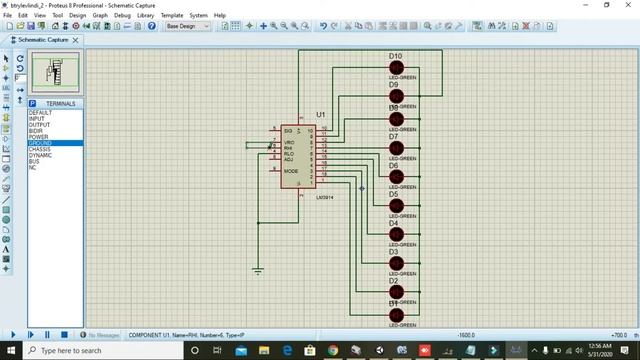Close the Schematic Capture tab

pos(76,40)
